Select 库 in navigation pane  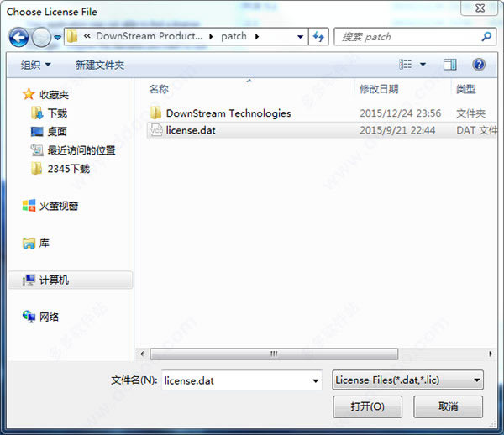click(x=44, y=243)
